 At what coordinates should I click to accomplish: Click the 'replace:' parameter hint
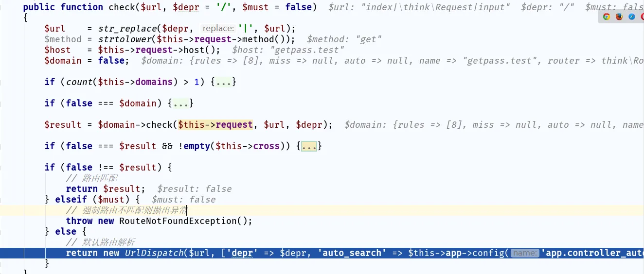[218, 29]
